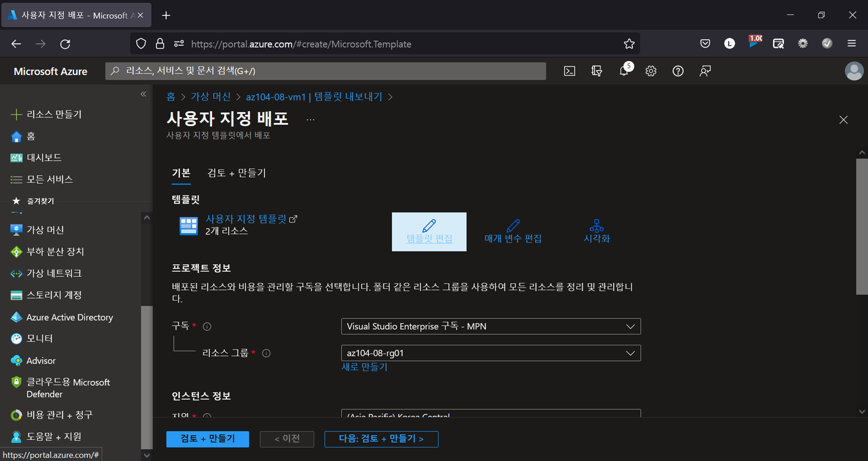This screenshot has width=868, height=461.
Task: Click the main pane vertical scrollbar
Action: [862, 226]
